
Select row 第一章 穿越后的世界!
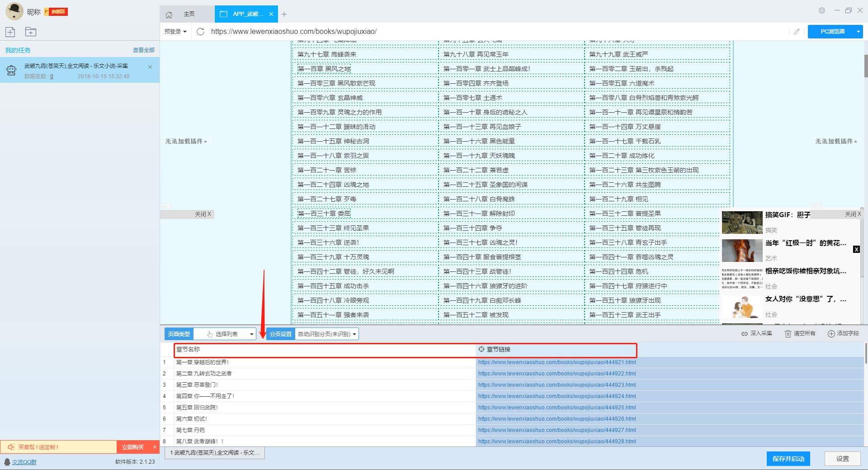tap(203, 362)
